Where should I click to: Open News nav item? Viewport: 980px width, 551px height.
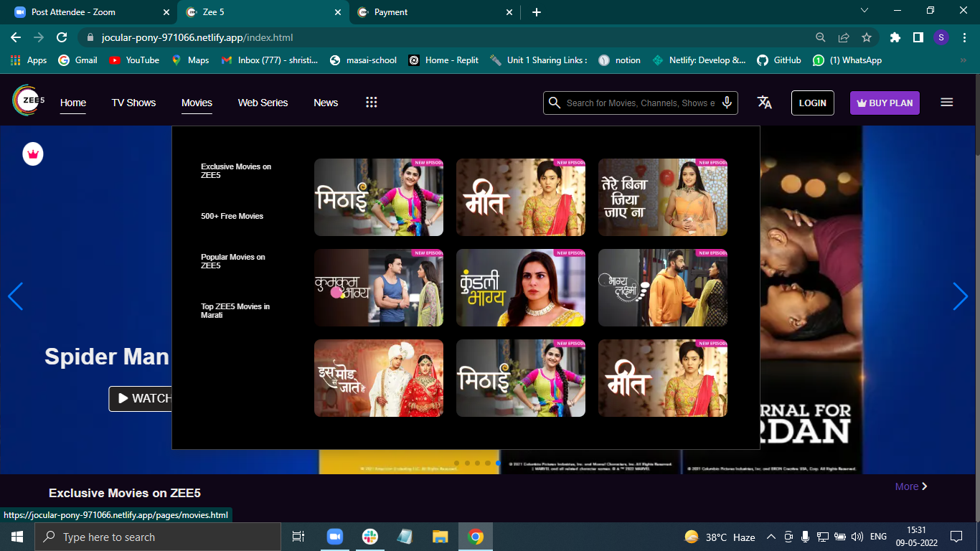(326, 103)
